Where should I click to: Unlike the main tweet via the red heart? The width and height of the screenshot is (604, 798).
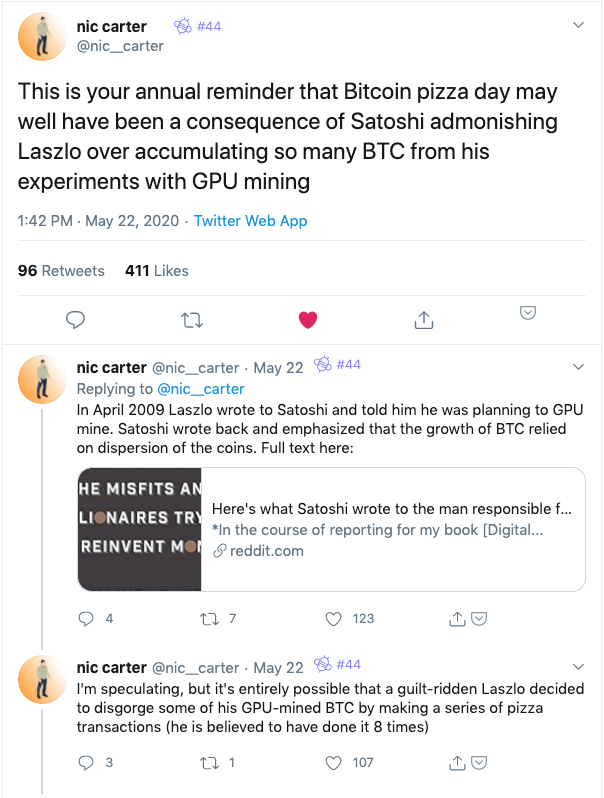pos(308,320)
